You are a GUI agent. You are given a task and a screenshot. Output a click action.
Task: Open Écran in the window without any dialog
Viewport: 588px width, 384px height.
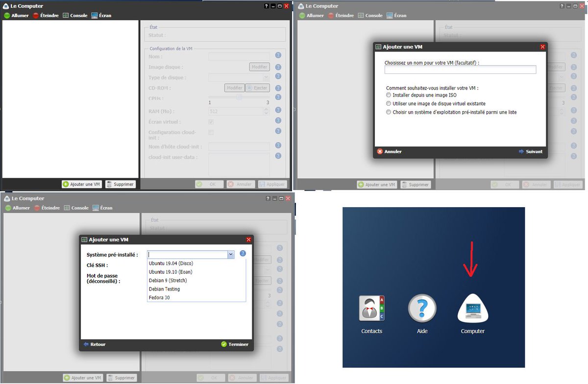click(101, 15)
